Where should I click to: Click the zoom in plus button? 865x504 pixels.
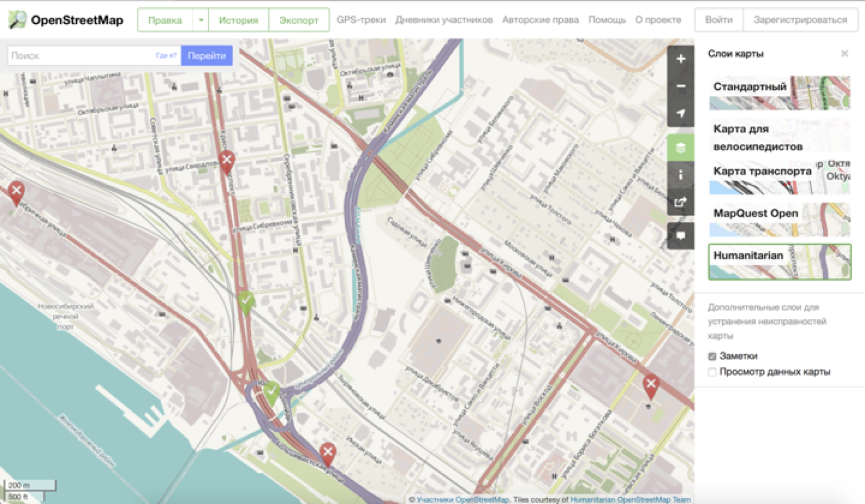tap(680, 59)
